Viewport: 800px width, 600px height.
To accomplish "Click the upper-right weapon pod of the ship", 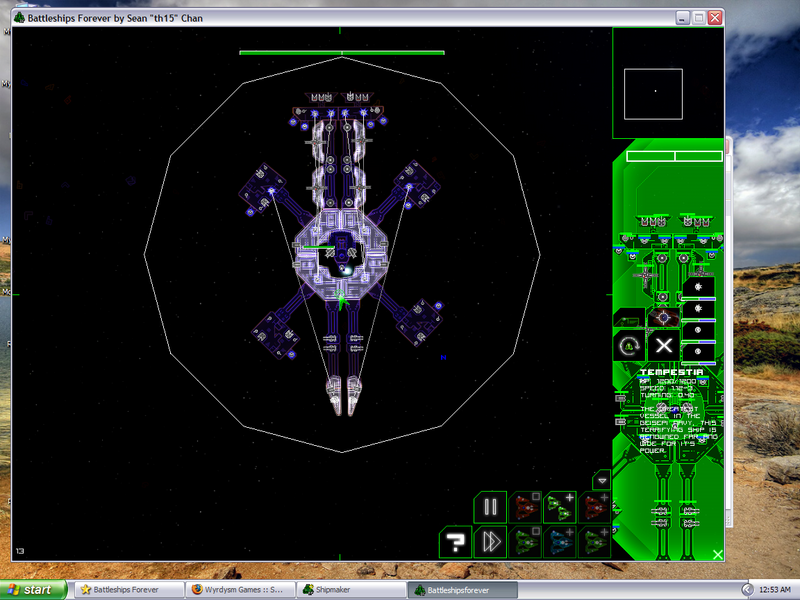I will click(x=417, y=185).
